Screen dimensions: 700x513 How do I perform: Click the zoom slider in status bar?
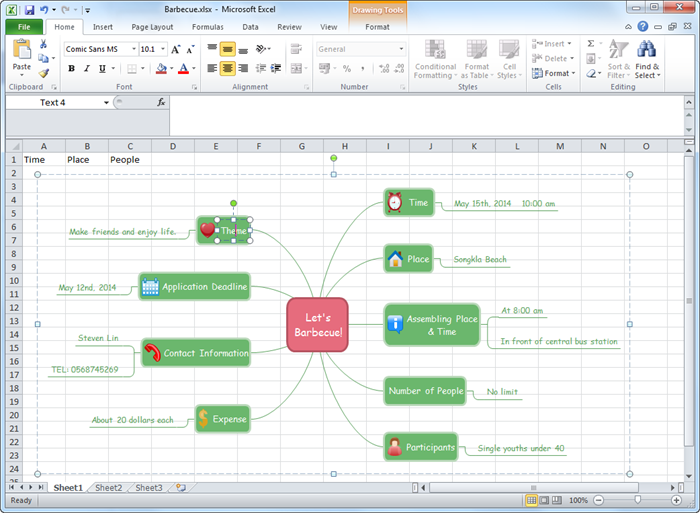tap(637, 499)
